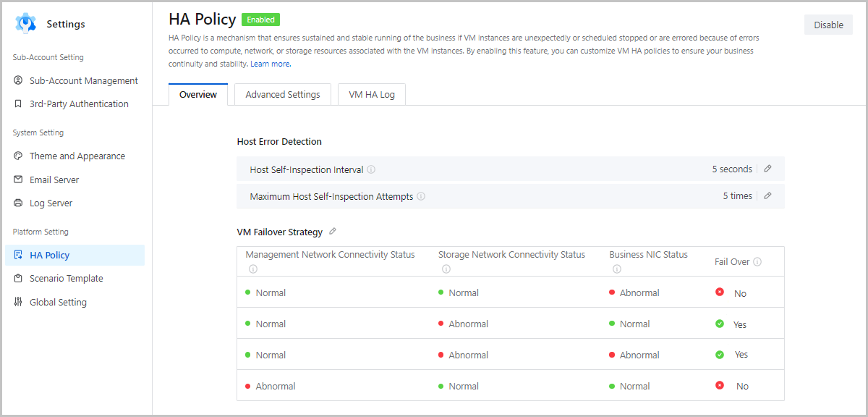The height and width of the screenshot is (417, 868).
Task: Navigate to Email Server settings
Action: tap(54, 180)
